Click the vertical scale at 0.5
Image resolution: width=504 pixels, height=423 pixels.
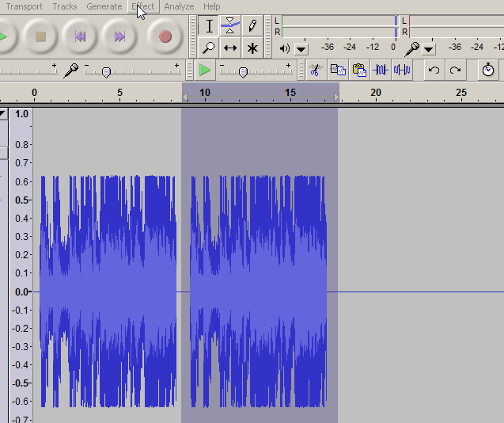(22, 200)
